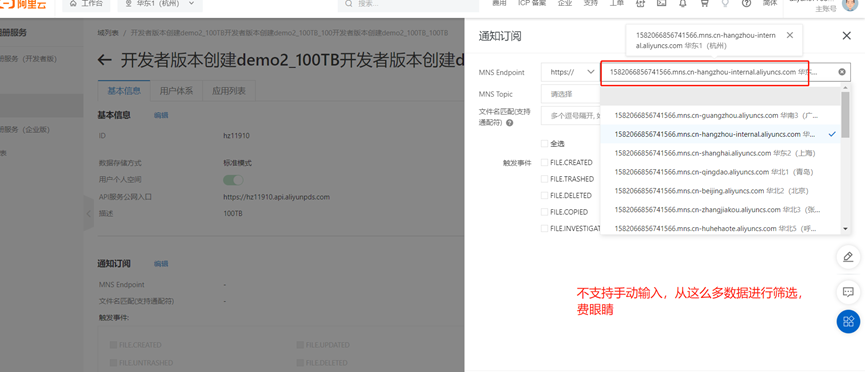The height and width of the screenshot is (372, 865).
Task: Click the help question mark in header
Action: (746, 3)
